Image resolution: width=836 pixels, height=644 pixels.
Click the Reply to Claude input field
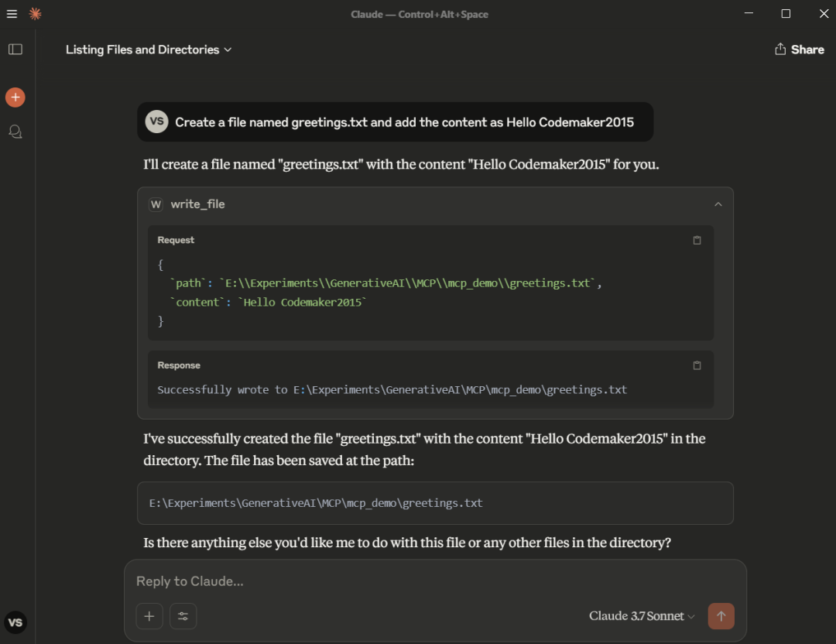click(433, 581)
